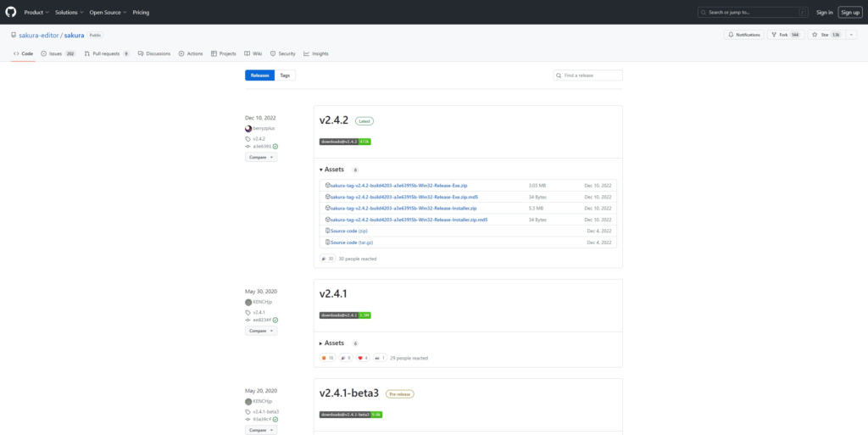Focus the Search or jump to field

(x=753, y=12)
